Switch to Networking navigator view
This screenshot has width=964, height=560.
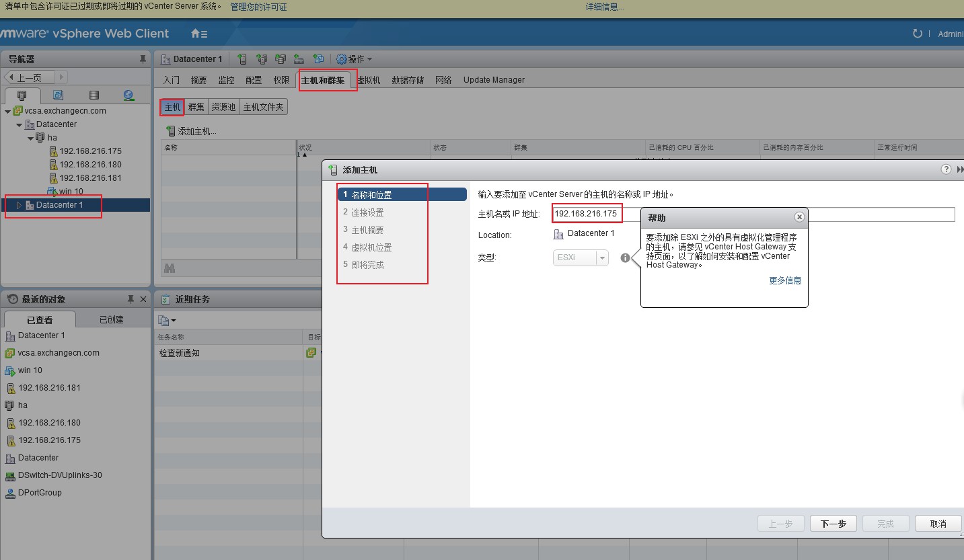click(x=128, y=95)
